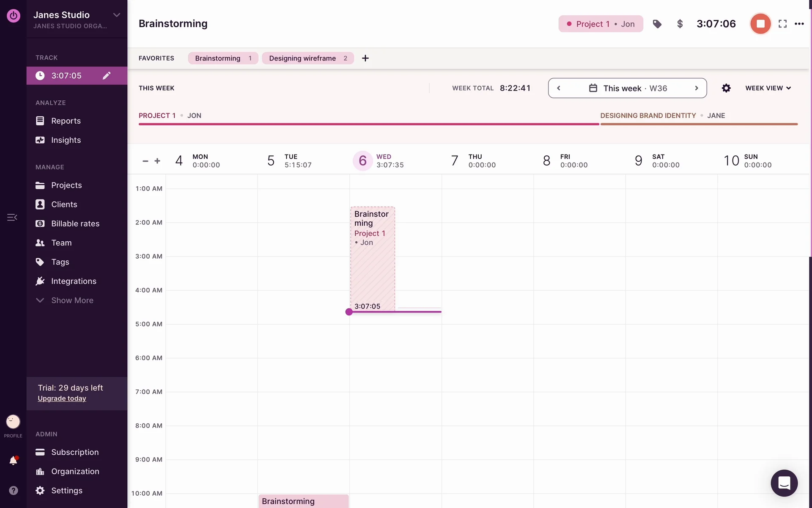Open the calendar settings gear
This screenshot has width=812, height=508.
pyautogui.click(x=726, y=88)
